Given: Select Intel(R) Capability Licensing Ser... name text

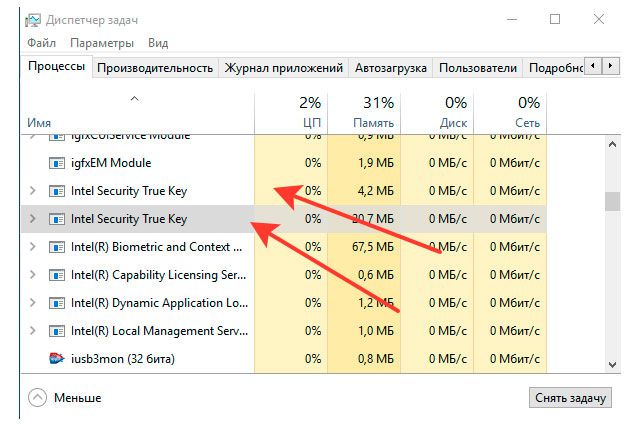Looking at the screenshot, I should [x=159, y=275].
